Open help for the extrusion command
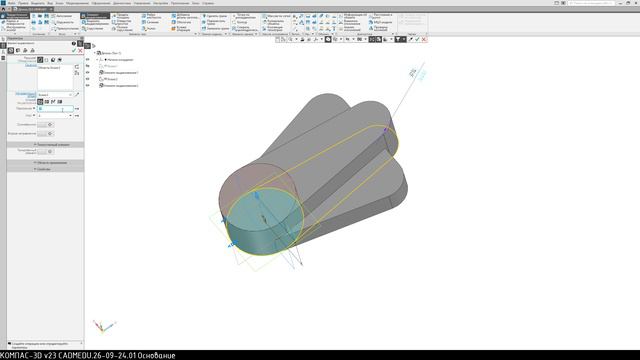640x360 pixels. click(x=74, y=43)
